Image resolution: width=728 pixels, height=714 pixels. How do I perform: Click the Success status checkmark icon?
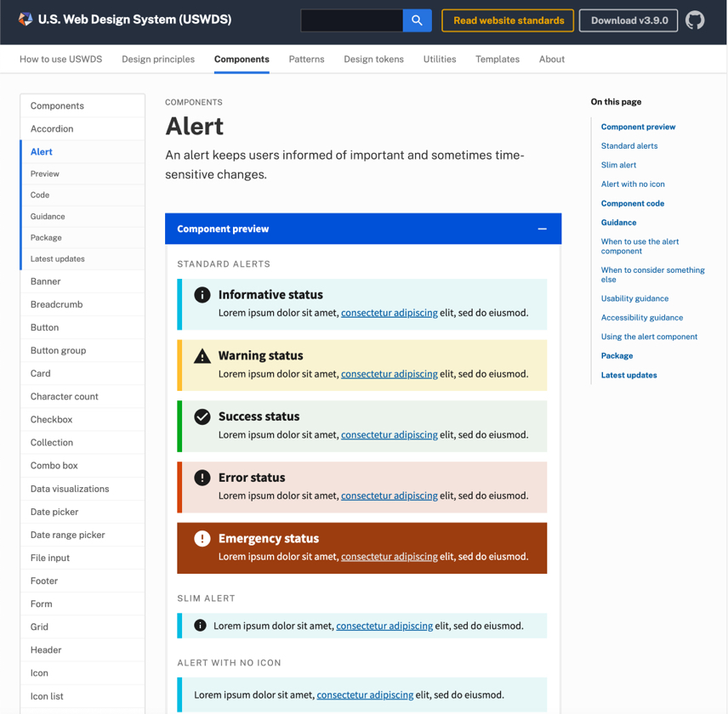click(x=202, y=416)
